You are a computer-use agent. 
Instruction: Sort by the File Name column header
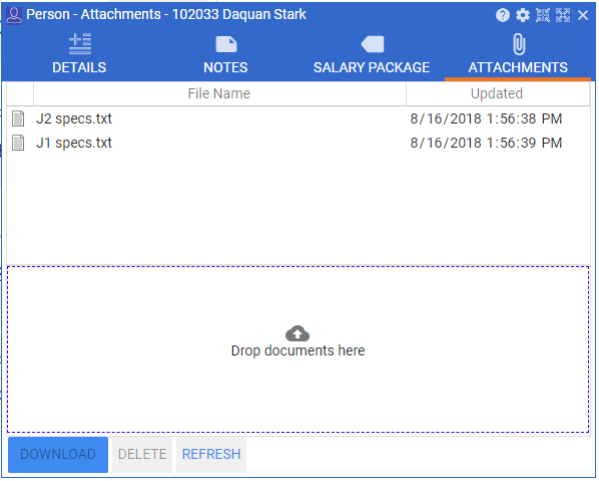(220, 94)
